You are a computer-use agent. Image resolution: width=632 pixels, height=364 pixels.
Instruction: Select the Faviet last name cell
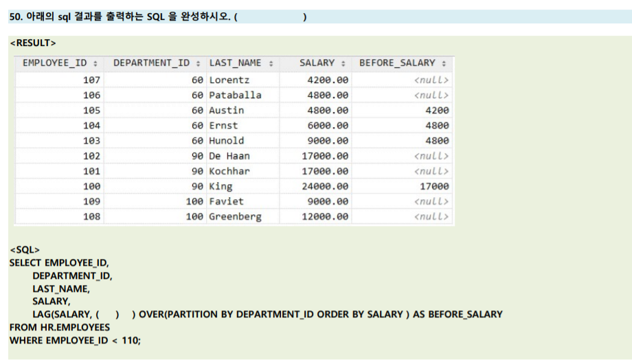coord(242,201)
